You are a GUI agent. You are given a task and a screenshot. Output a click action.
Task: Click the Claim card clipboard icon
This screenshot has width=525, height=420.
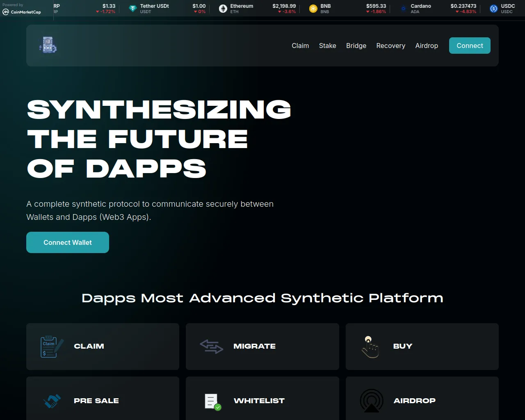pos(52,347)
